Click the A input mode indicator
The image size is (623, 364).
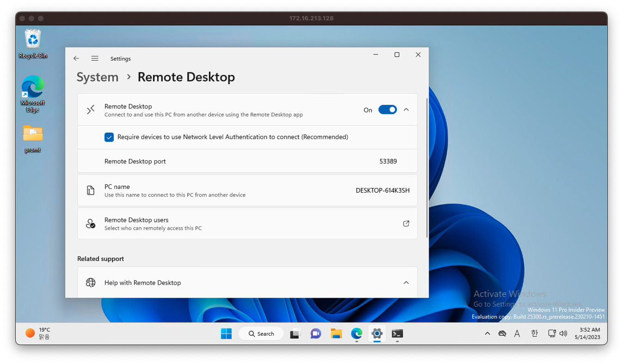(x=517, y=334)
